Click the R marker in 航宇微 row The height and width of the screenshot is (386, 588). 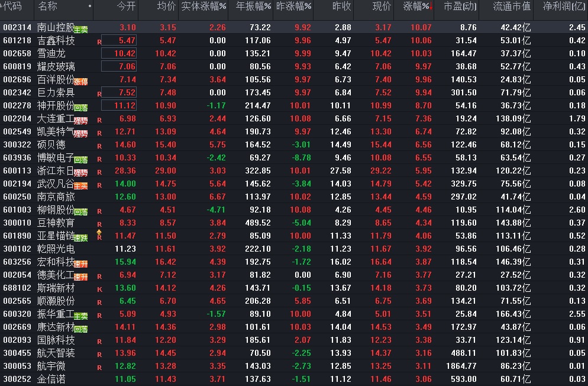(99, 368)
